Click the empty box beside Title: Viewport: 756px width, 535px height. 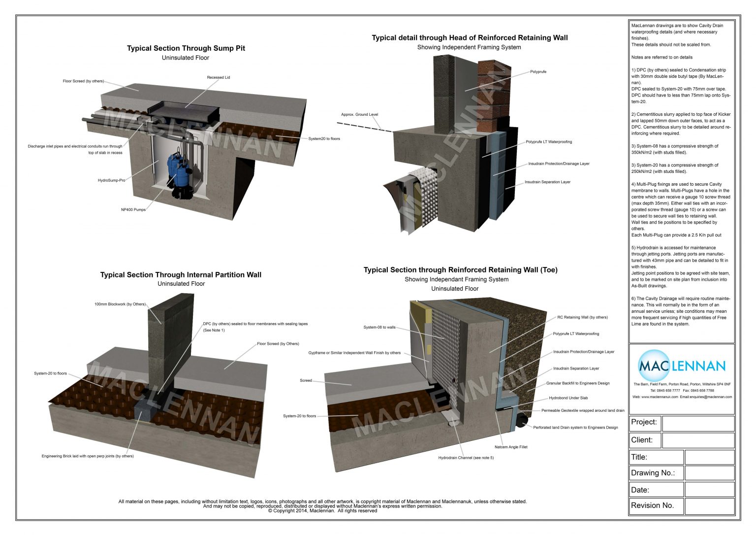709,457
